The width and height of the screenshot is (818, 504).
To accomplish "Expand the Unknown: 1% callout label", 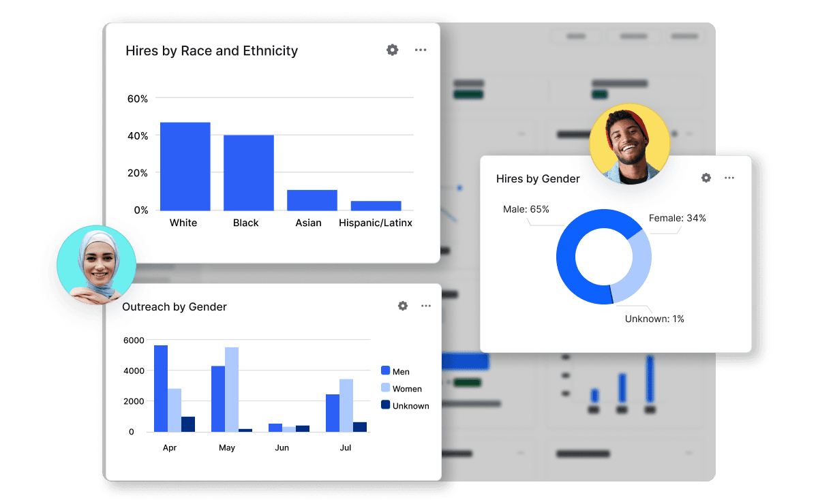I will (x=654, y=318).
